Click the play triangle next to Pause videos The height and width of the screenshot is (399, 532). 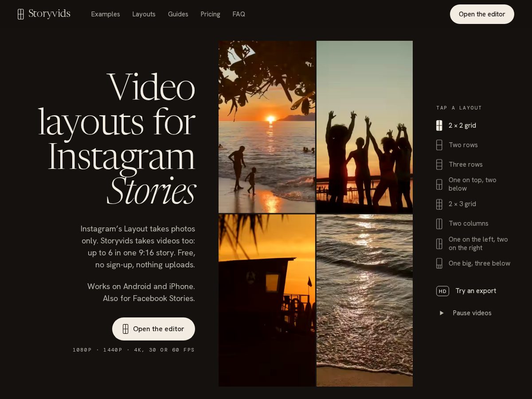pyautogui.click(x=442, y=313)
